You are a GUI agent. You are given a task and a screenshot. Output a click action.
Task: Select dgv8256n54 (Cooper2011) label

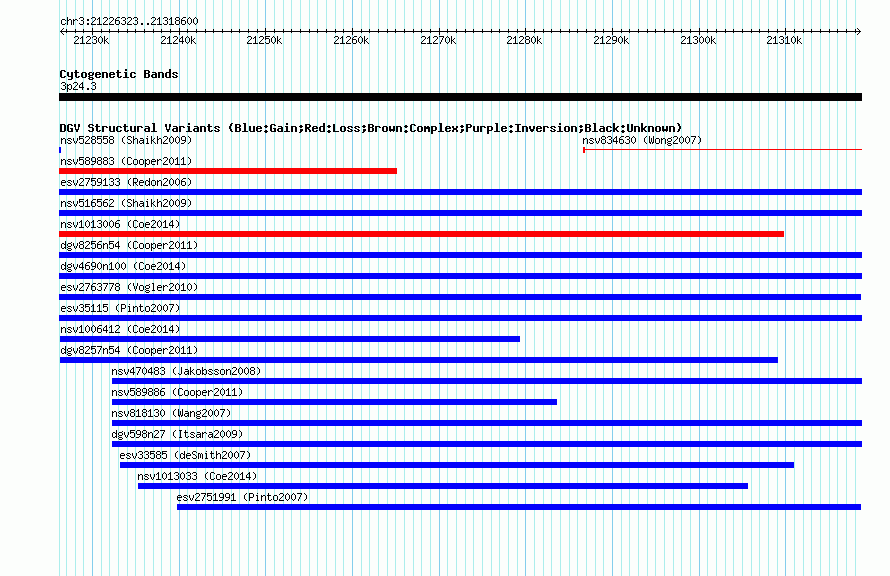pyautogui.click(x=129, y=245)
